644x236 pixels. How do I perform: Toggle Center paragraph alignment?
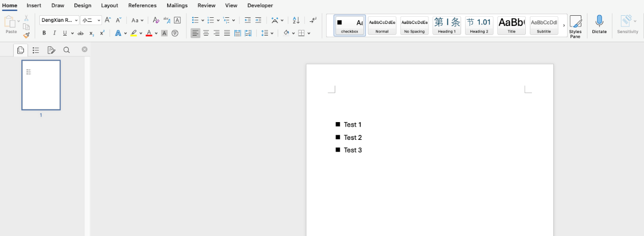coord(206,33)
